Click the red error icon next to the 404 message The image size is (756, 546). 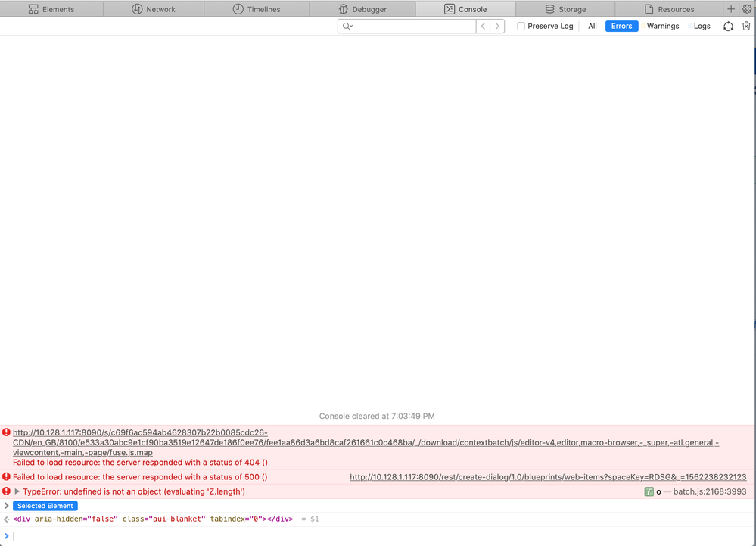point(6,432)
